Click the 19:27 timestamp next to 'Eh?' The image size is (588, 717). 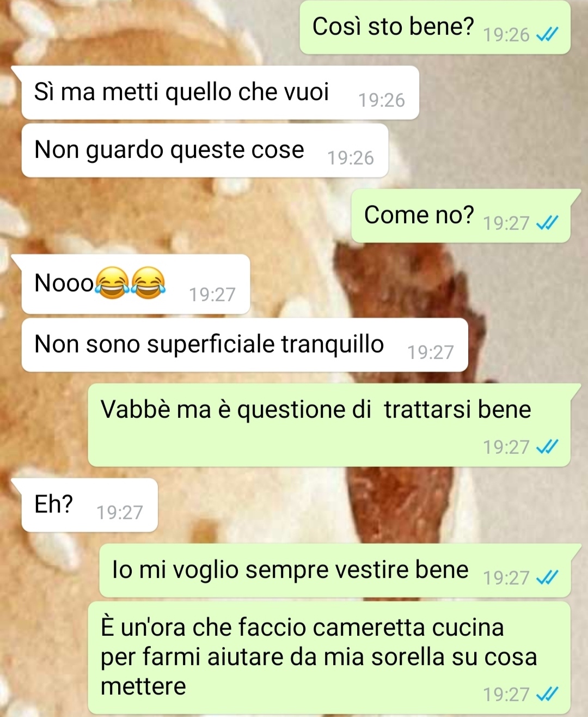tap(120, 513)
